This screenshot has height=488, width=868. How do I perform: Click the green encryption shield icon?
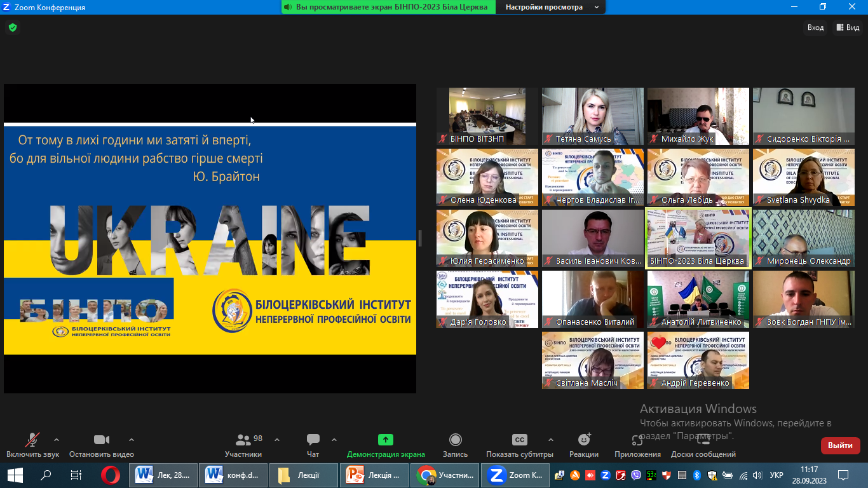tap(12, 27)
